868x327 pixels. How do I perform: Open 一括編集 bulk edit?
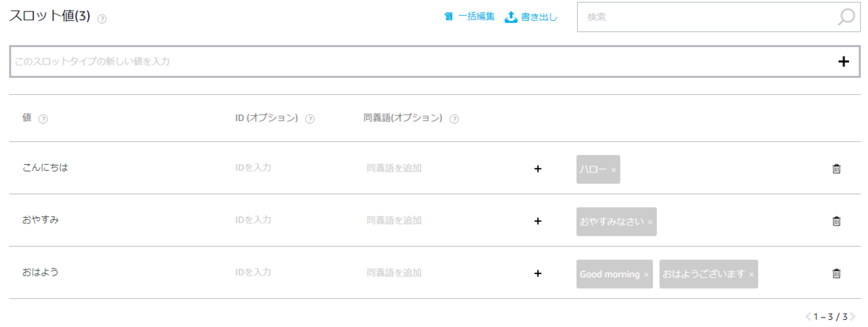click(x=469, y=17)
